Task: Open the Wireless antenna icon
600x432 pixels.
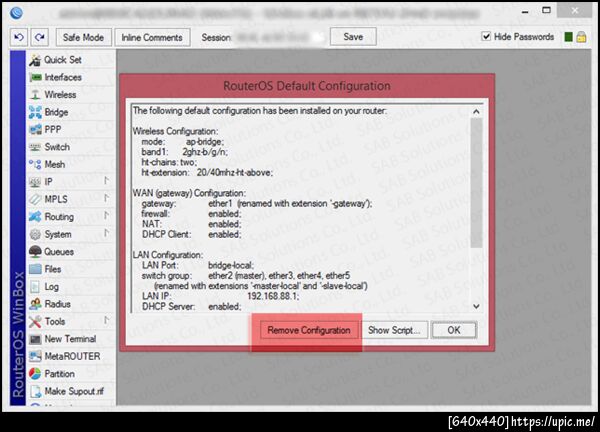Action: (35, 95)
